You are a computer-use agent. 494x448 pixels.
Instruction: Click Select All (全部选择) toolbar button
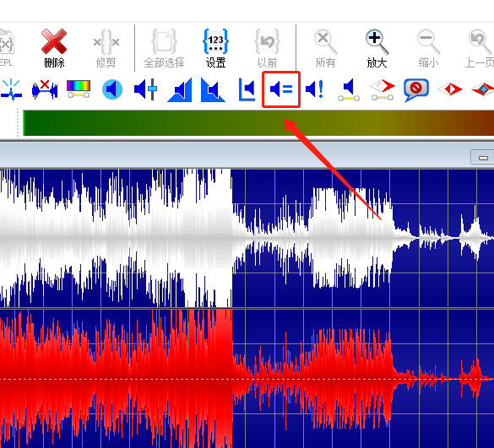(x=164, y=48)
